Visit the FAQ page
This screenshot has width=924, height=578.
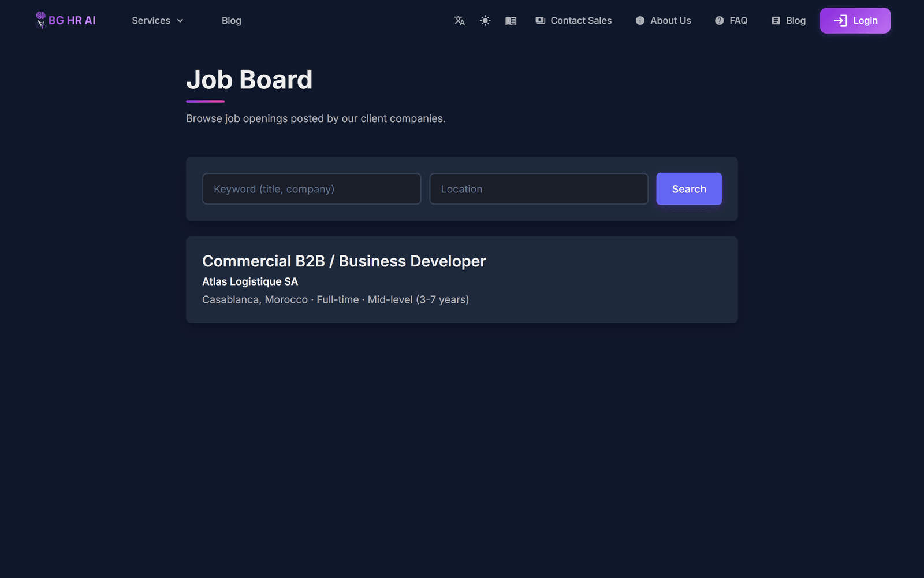pos(731,20)
